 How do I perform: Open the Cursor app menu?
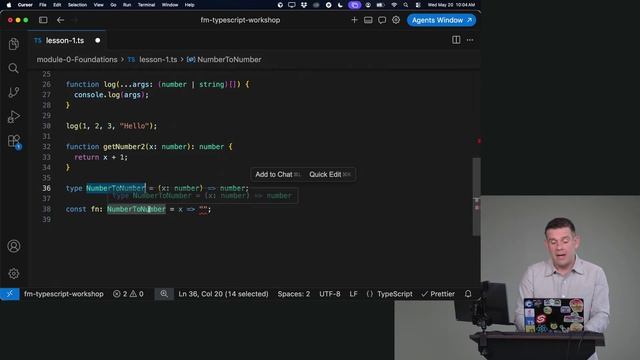coord(25,5)
